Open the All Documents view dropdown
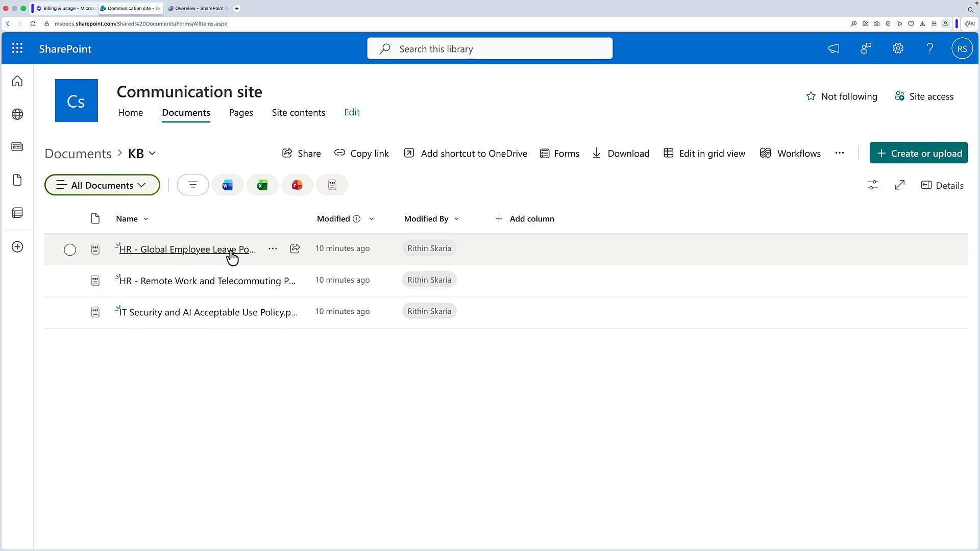 (x=102, y=185)
